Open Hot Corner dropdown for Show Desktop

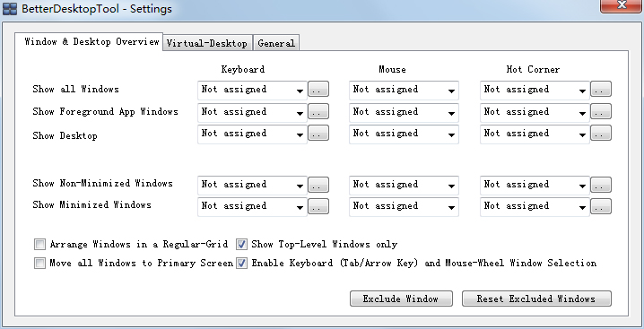coord(535,134)
